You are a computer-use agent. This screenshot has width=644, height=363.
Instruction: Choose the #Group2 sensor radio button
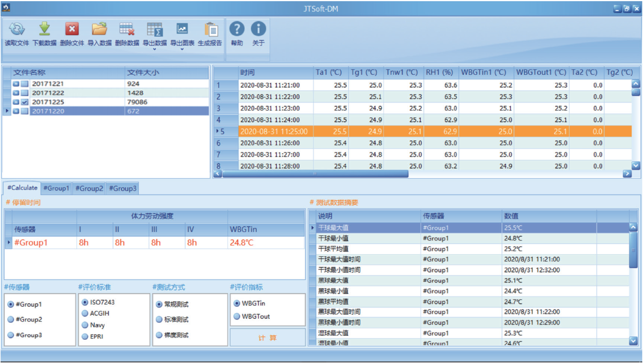11,319
